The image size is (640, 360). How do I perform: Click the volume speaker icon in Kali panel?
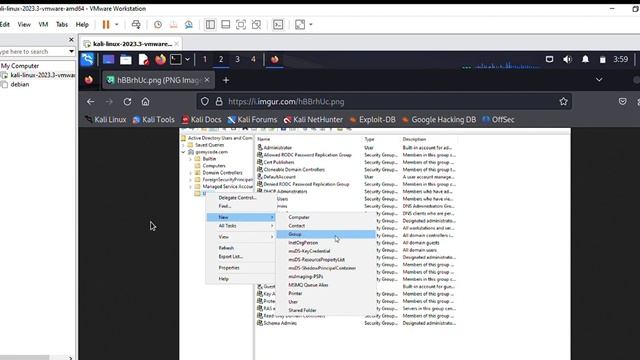567,60
